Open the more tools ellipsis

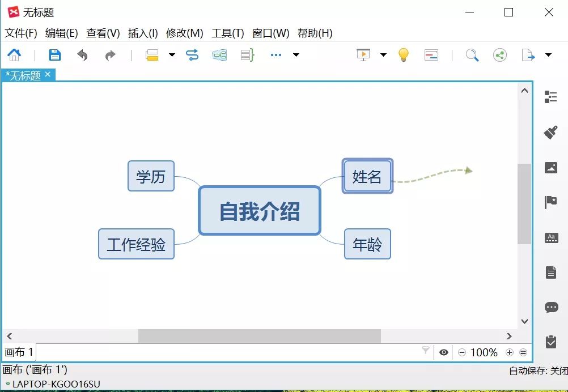[x=275, y=55]
